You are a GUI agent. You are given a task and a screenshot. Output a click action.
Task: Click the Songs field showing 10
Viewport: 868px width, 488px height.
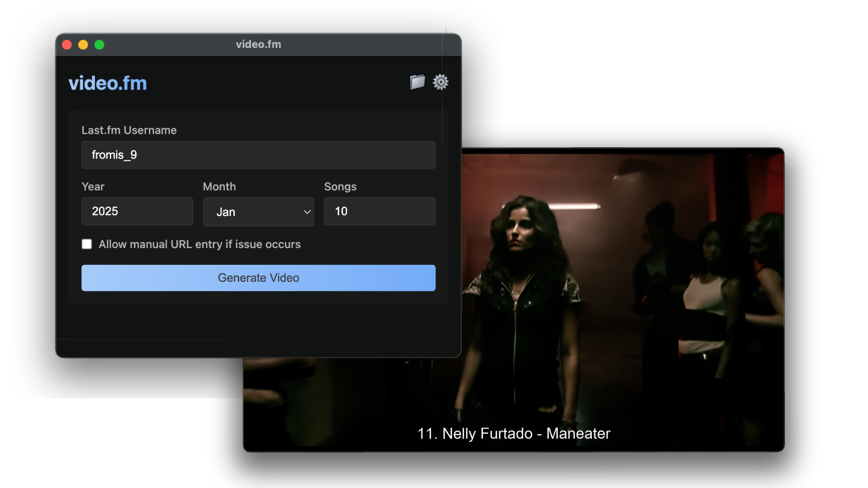pos(379,211)
